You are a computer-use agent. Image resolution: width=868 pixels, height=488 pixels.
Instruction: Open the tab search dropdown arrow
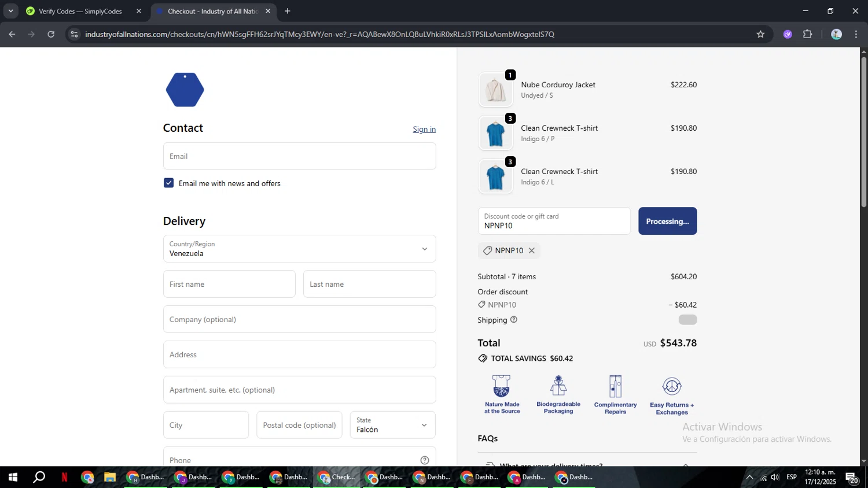pyautogui.click(x=10, y=11)
